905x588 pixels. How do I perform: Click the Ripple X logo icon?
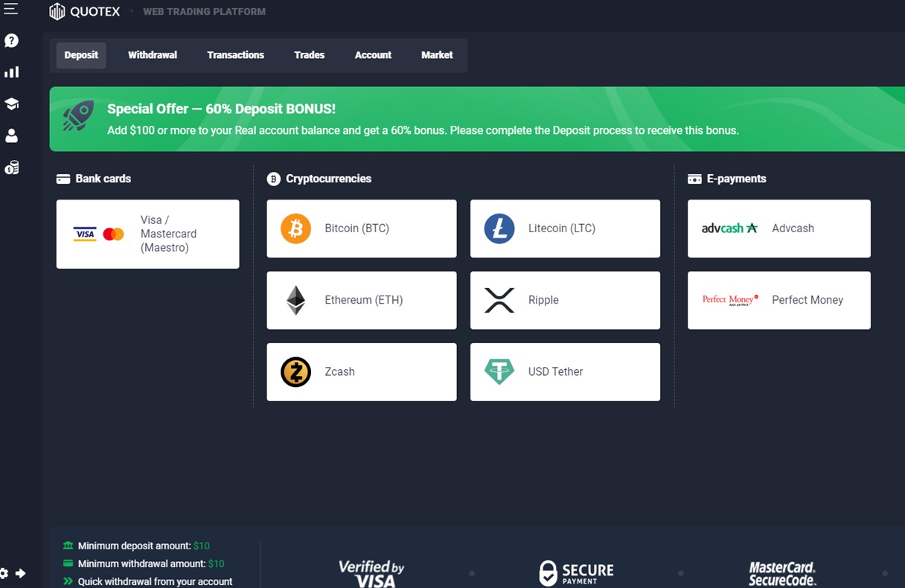point(499,300)
